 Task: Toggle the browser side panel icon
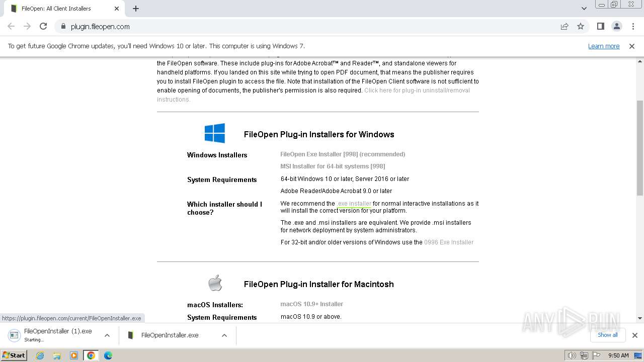(601, 27)
